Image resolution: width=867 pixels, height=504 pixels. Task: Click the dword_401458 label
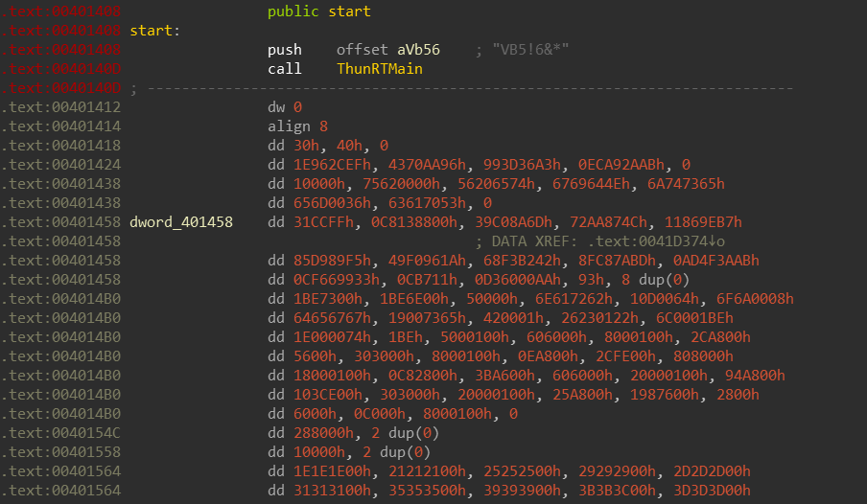click(x=181, y=222)
